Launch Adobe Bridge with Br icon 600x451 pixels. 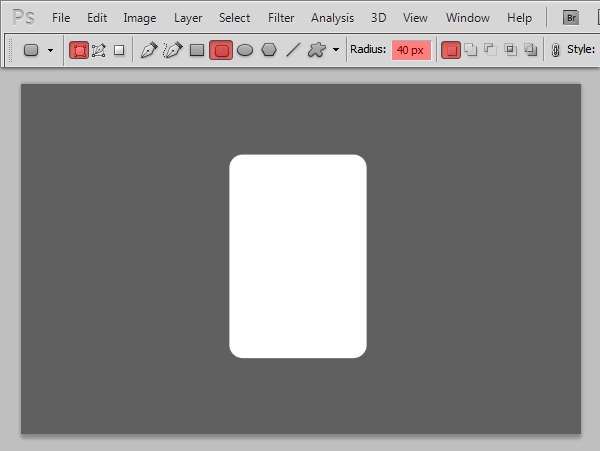pyautogui.click(x=571, y=18)
